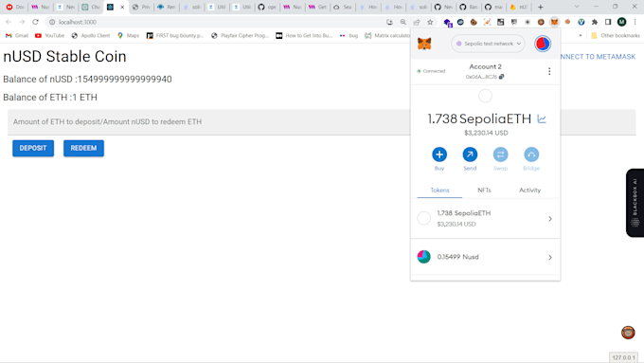Click the share page icon in address bar
Screen dimensions: 644x363
(x=417, y=22)
